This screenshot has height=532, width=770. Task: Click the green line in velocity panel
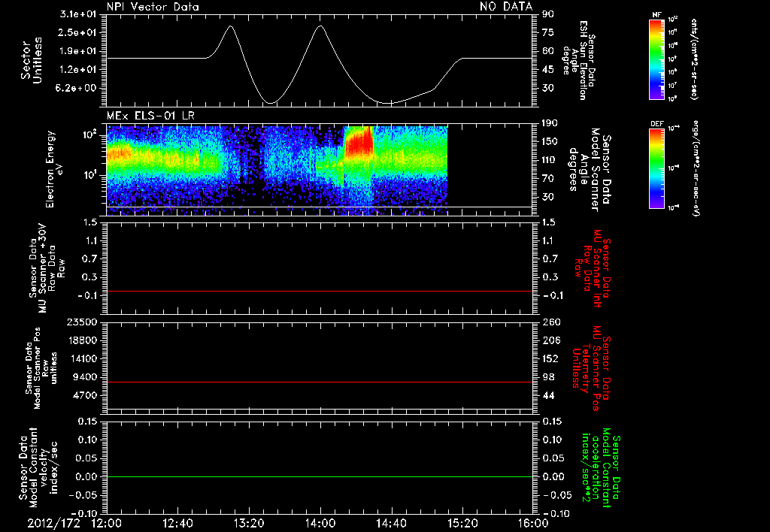(320, 476)
